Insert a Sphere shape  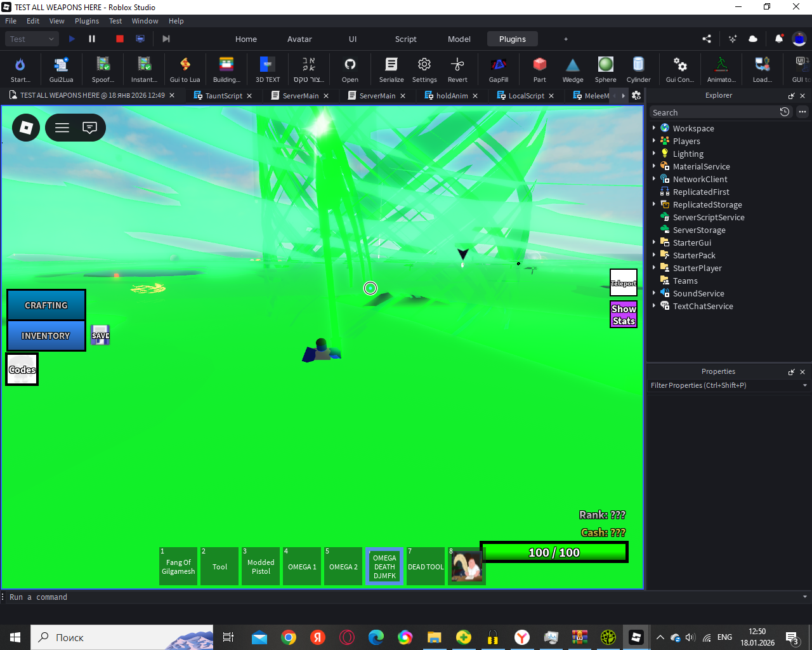[606, 69]
